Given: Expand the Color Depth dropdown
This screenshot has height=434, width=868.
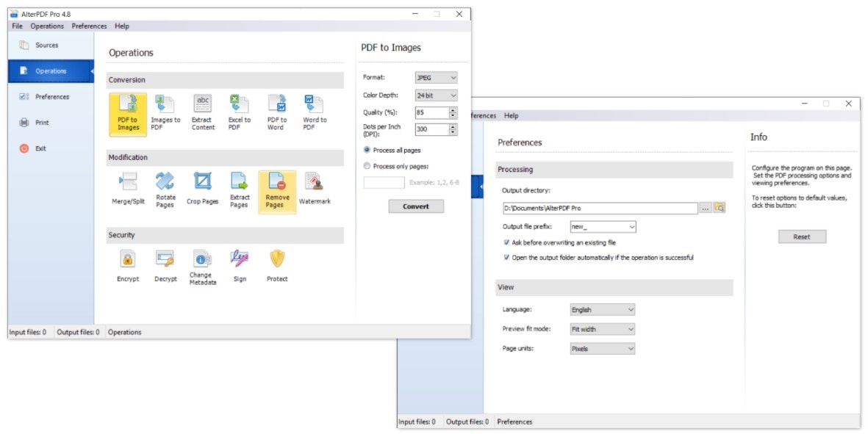Looking at the screenshot, I should pyautogui.click(x=437, y=95).
